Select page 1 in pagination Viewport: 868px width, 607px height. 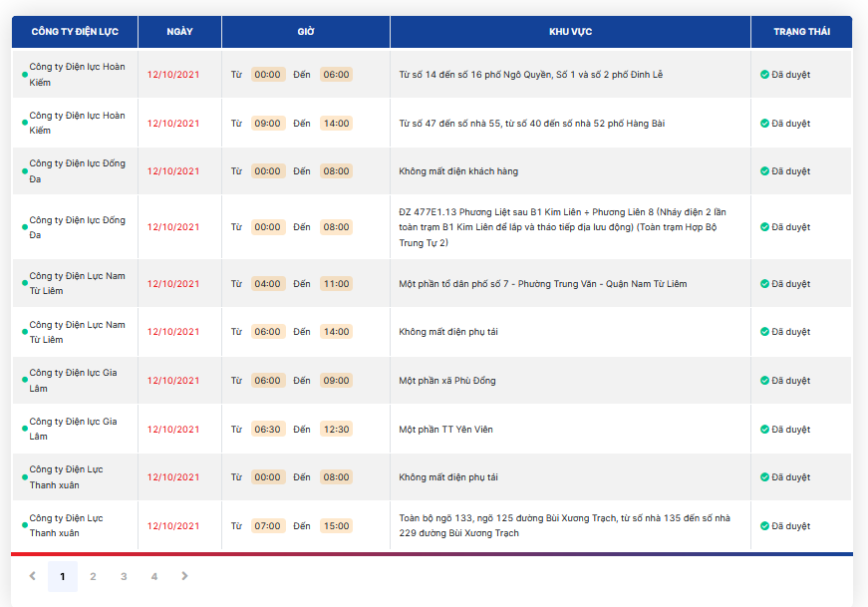[x=63, y=576]
